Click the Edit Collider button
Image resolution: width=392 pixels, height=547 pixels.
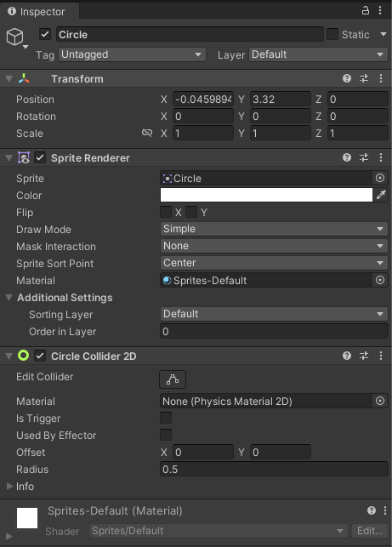pyautogui.click(x=173, y=379)
